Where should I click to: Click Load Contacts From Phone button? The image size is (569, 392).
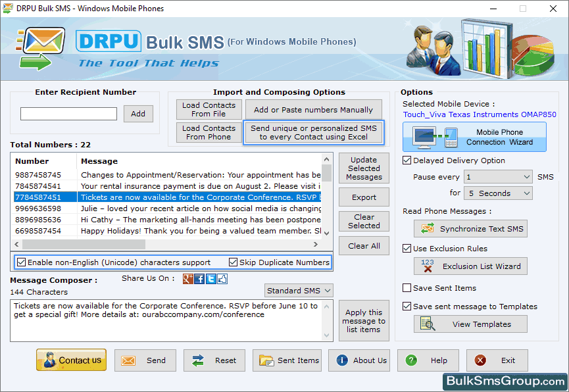point(209,132)
